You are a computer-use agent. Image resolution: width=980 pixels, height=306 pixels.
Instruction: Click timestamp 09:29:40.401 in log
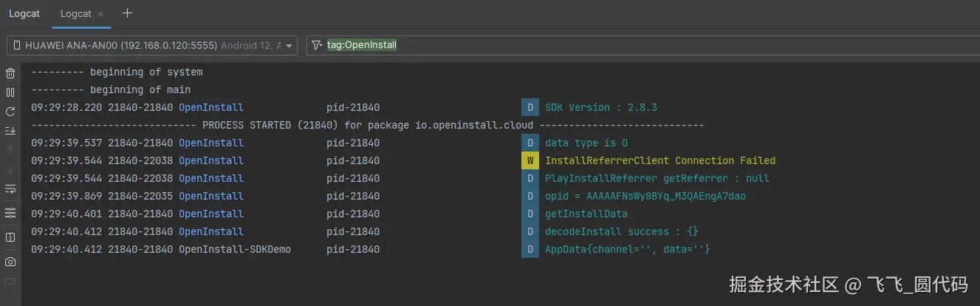[x=66, y=214]
